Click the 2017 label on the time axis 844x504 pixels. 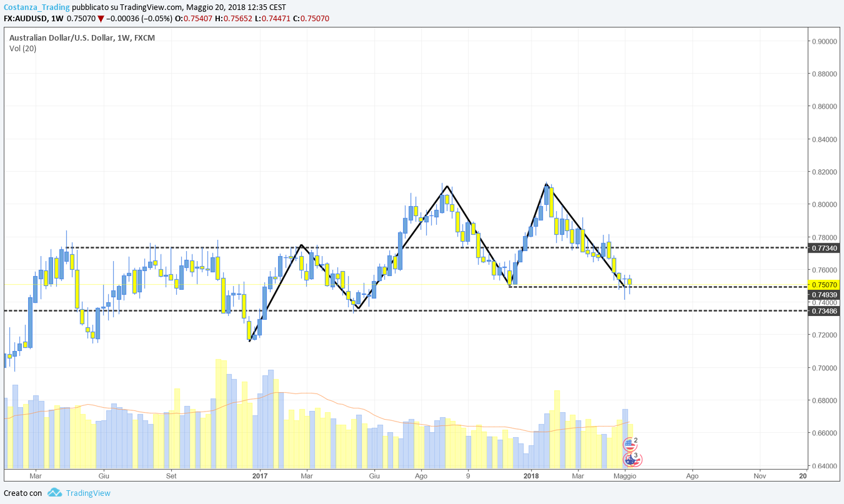click(x=260, y=476)
